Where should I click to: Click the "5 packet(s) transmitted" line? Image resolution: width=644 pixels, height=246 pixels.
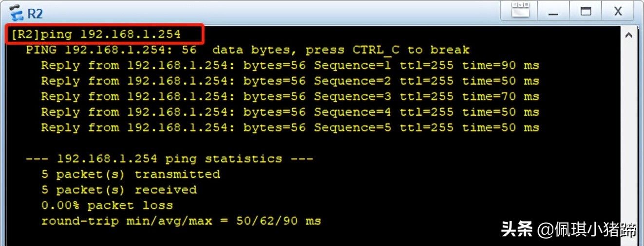131,174
